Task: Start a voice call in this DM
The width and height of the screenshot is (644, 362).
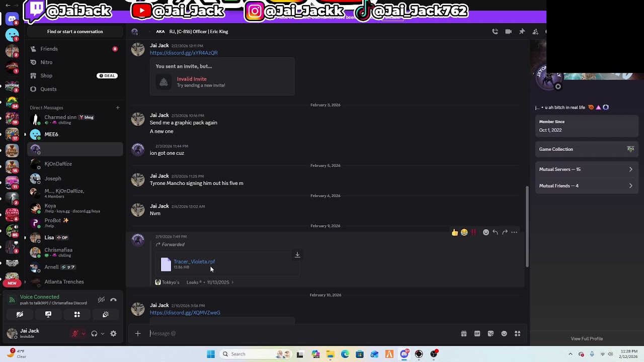Action: point(495,32)
